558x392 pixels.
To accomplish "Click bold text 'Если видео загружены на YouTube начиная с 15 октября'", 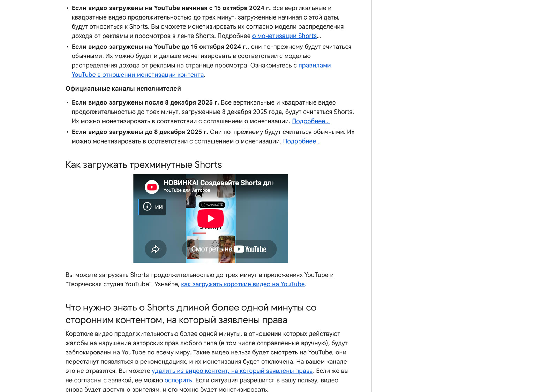I will 171,8.
